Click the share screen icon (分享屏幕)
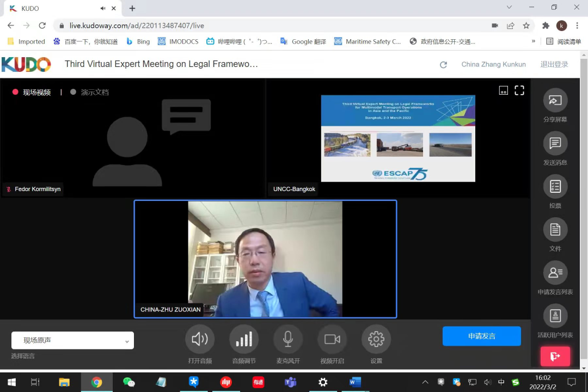Viewport: 588px width, 392px height. point(555,100)
